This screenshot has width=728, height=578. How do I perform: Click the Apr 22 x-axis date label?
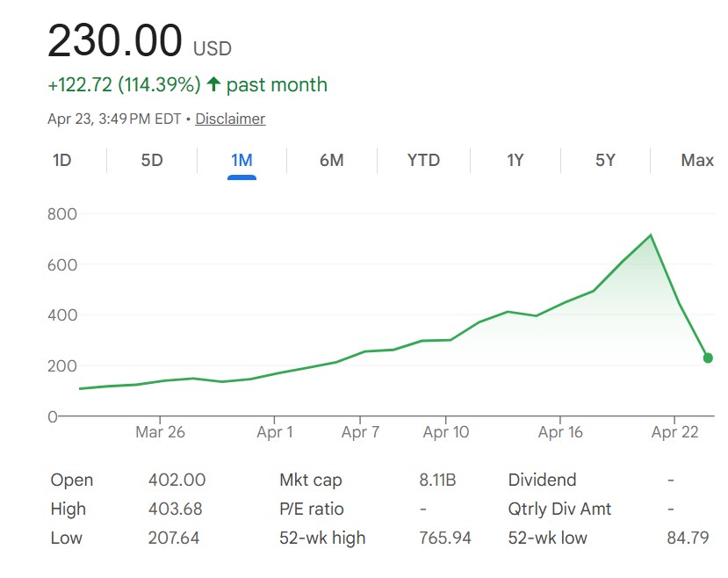pos(674,432)
